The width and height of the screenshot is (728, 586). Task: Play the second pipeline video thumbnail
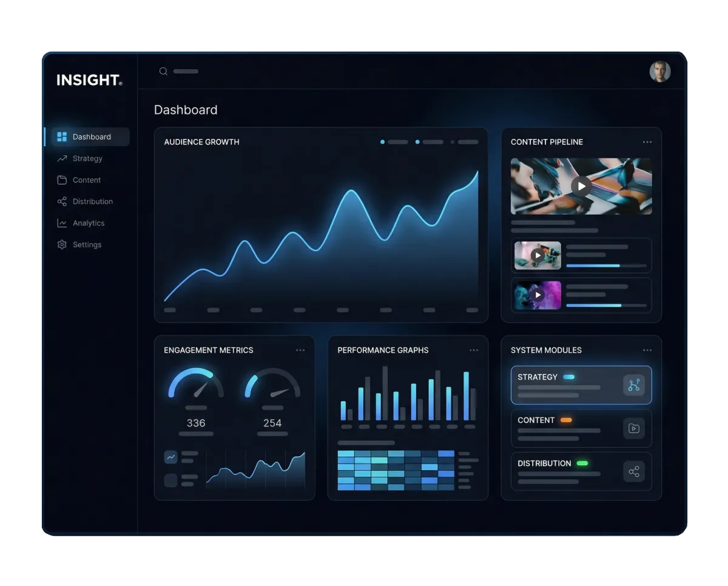tap(538, 255)
